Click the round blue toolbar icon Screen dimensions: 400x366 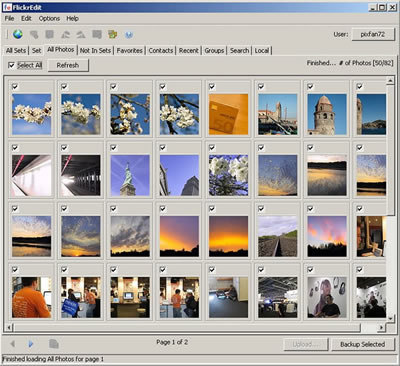tap(129, 35)
